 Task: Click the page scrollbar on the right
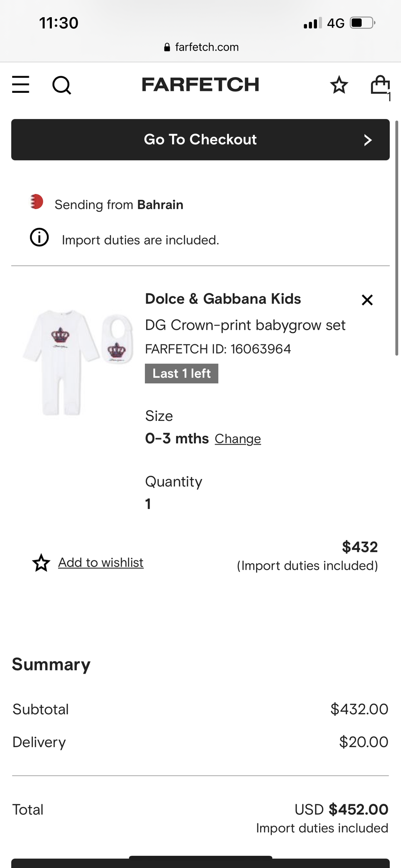397,238
